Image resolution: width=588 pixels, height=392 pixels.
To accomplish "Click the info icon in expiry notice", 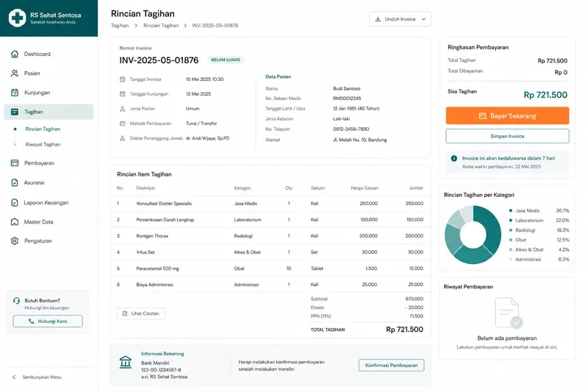I will click(x=454, y=158).
